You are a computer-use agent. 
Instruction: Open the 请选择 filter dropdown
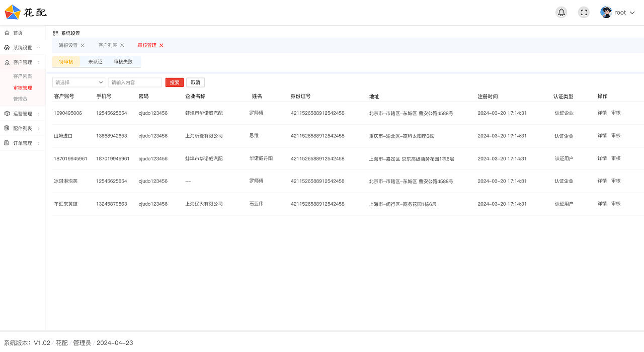[x=79, y=82]
